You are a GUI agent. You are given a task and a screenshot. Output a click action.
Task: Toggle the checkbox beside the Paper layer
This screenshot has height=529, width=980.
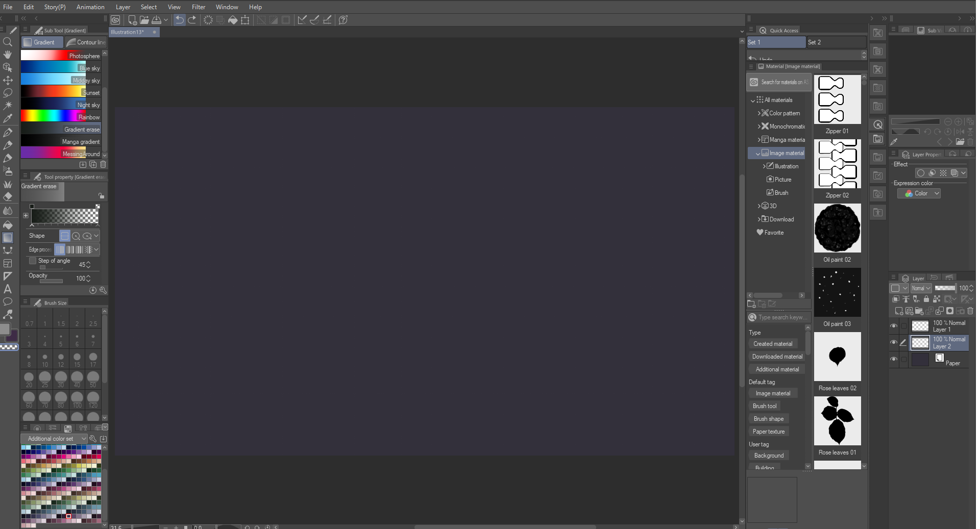(x=904, y=359)
